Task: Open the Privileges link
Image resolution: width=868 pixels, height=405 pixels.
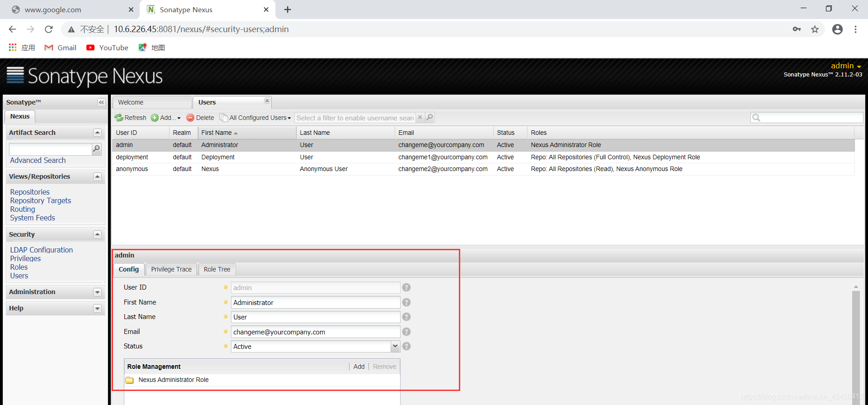Action: click(25, 258)
